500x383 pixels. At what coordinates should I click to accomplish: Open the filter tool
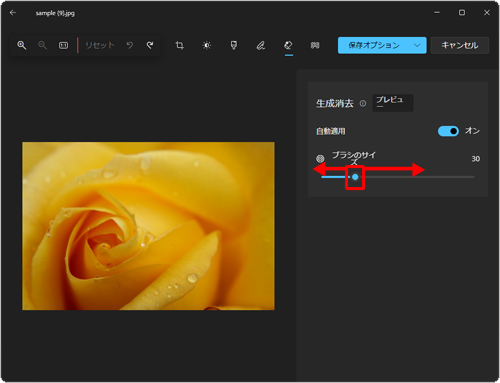pos(234,45)
